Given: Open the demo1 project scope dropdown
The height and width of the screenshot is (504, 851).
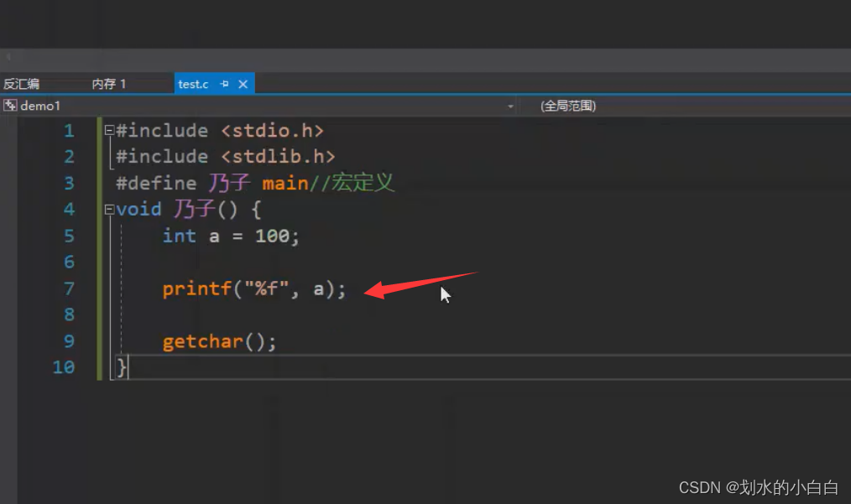Looking at the screenshot, I should point(510,107).
